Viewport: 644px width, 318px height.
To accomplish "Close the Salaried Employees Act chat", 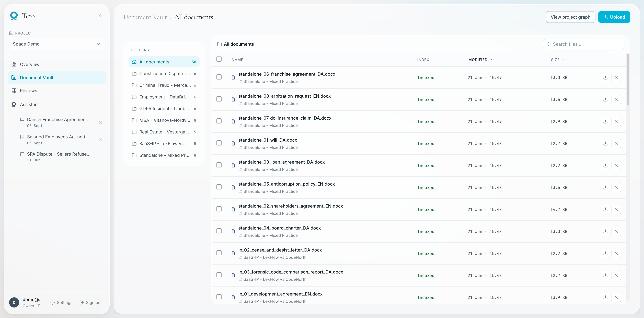I will tap(100, 140).
